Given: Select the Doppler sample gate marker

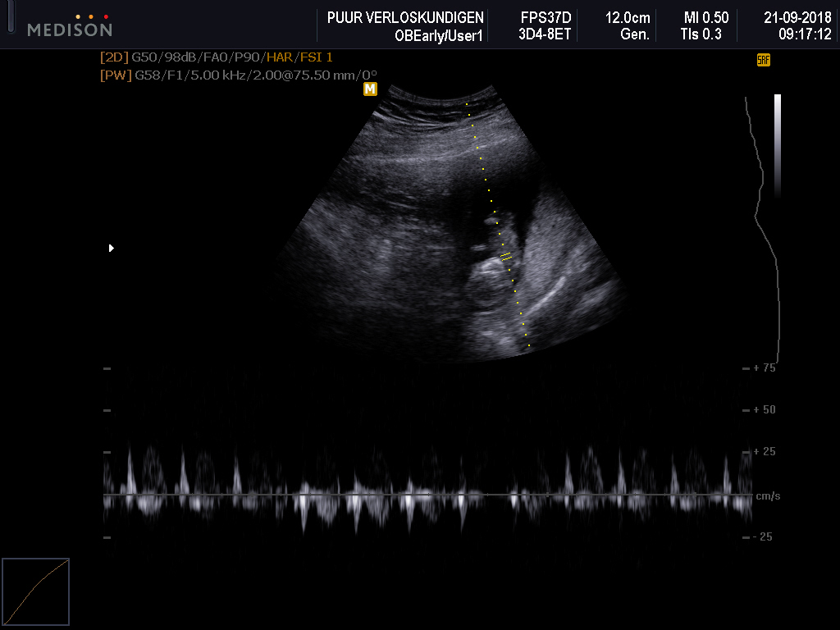Looking at the screenshot, I should (505, 257).
